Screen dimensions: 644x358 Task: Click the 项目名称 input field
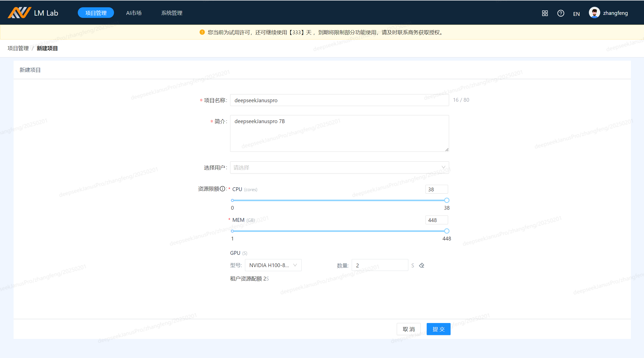(339, 100)
